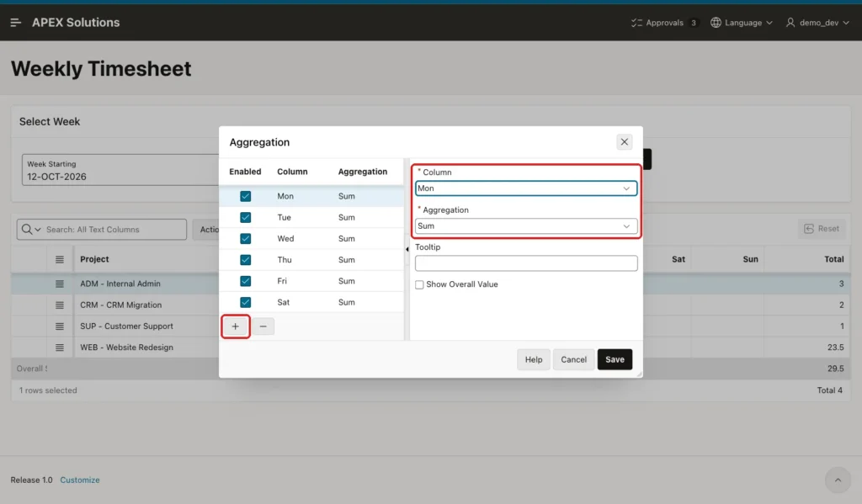Uncheck the Enabled box for Tue
Screen dimensions: 862x504
pos(245,217)
